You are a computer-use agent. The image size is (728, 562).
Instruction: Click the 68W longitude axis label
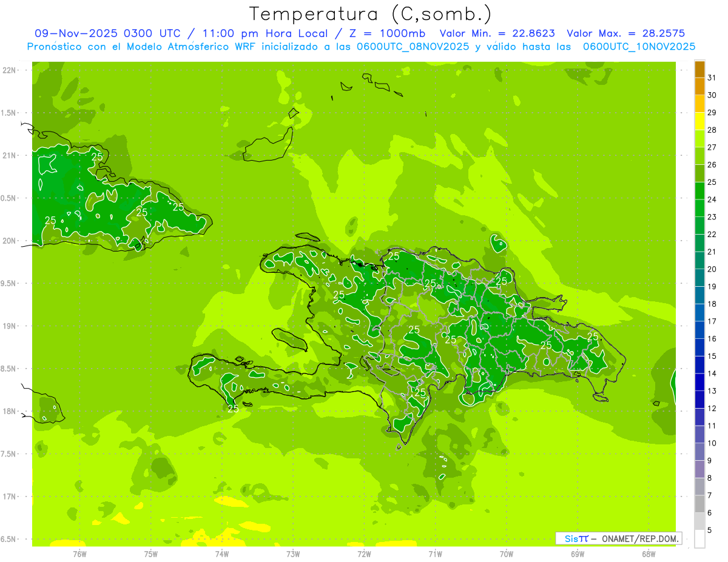point(649,554)
